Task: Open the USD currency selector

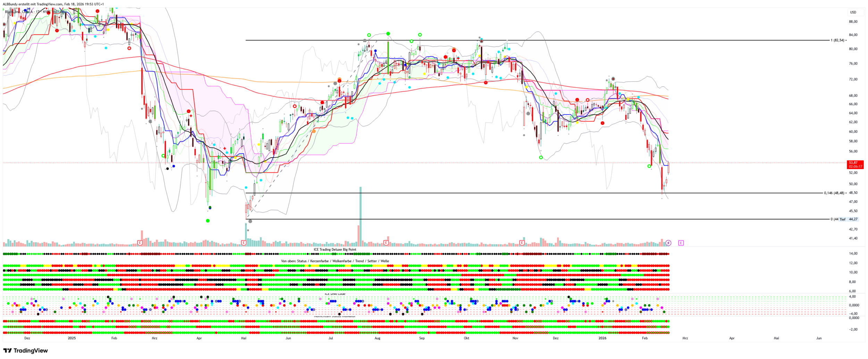Action: [853, 12]
